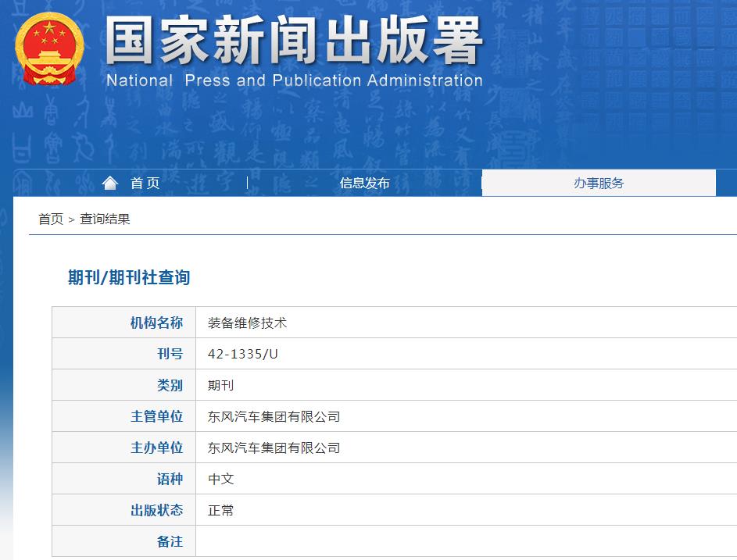Screen dimensions: 737x560
Task: Switch to the 办事服务 tab
Action: (x=599, y=182)
